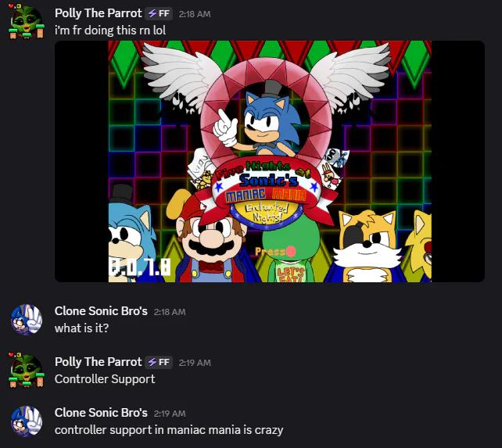The image size is (502, 448).
Task: Click the 2:19 AM timestamp beside Controller Support
Action: click(x=195, y=363)
